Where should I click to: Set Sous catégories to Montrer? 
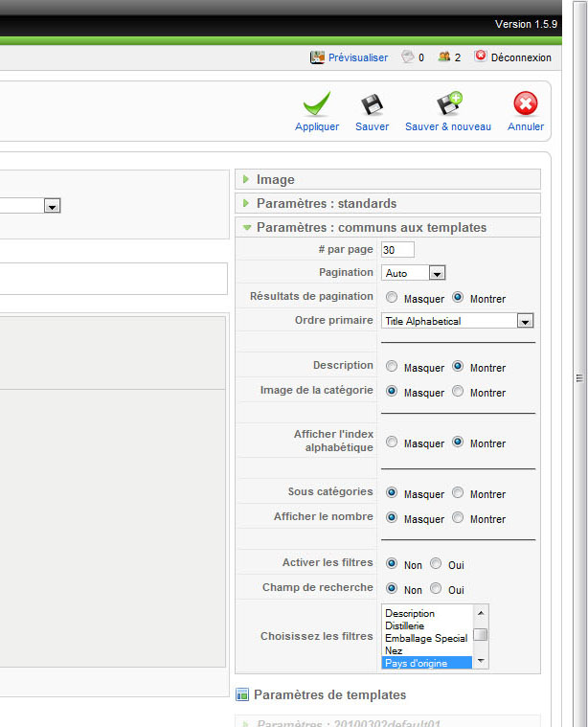click(458, 492)
